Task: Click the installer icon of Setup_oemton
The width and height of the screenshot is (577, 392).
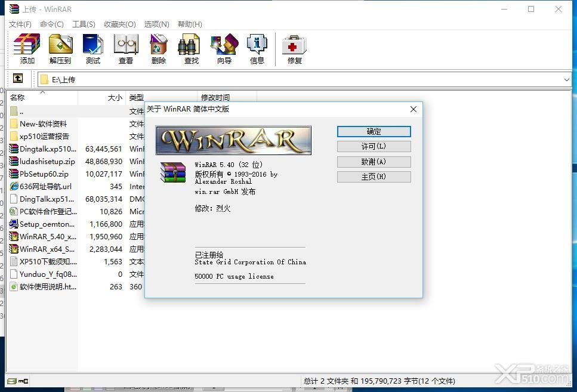Action: 14,224
